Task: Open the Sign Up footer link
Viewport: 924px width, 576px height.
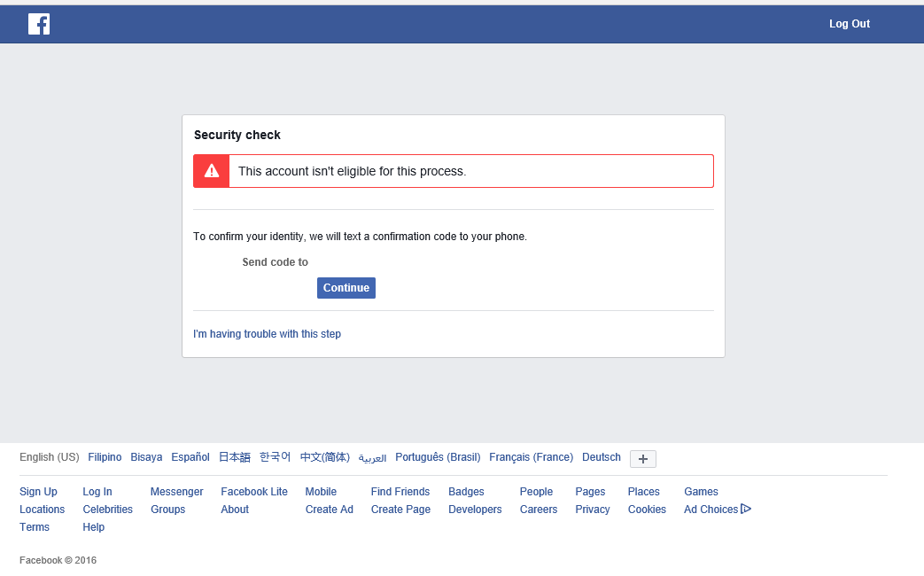Action: pos(38,492)
